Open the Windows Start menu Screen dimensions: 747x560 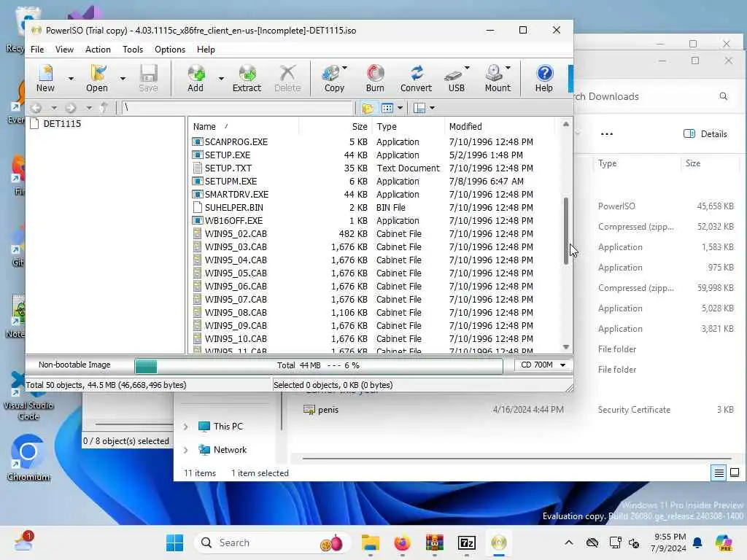click(175, 542)
